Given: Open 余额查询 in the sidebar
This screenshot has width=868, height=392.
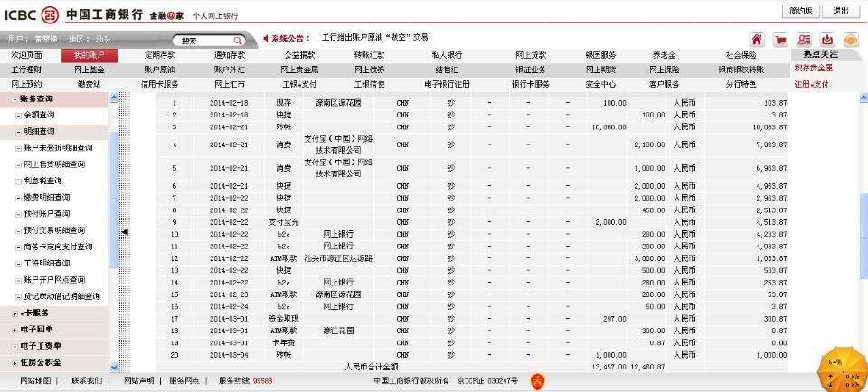Looking at the screenshot, I should point(39,115).
